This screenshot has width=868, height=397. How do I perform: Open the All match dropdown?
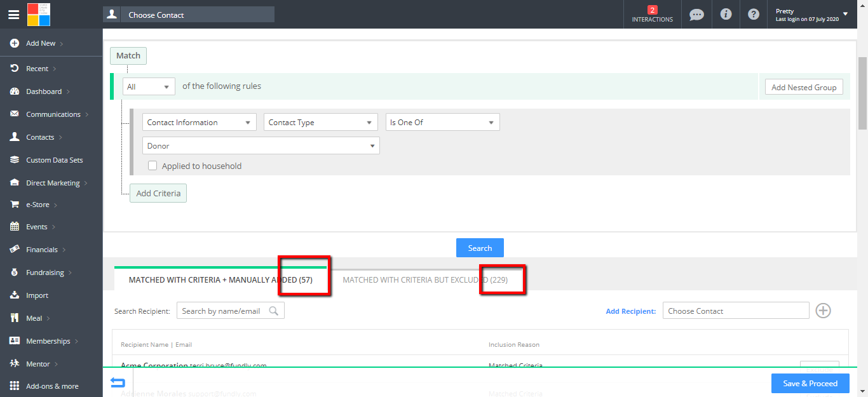[x=149, y=86]
